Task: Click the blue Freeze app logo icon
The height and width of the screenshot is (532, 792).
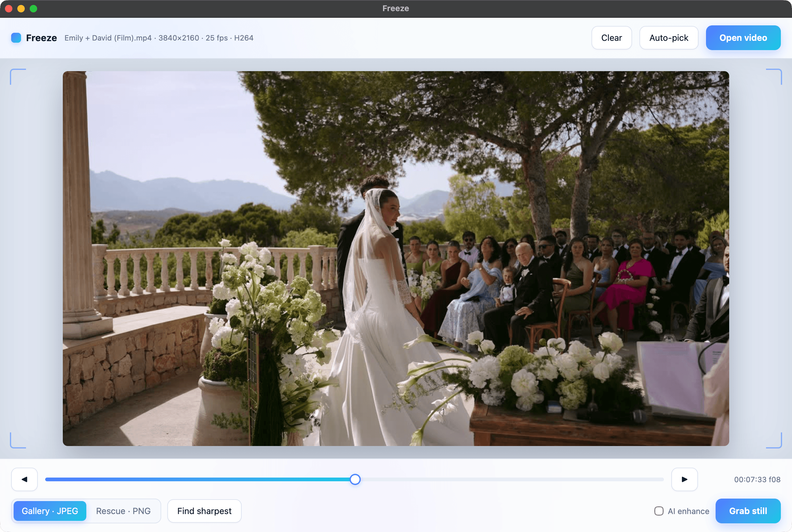Action: (x=16, y=38)
